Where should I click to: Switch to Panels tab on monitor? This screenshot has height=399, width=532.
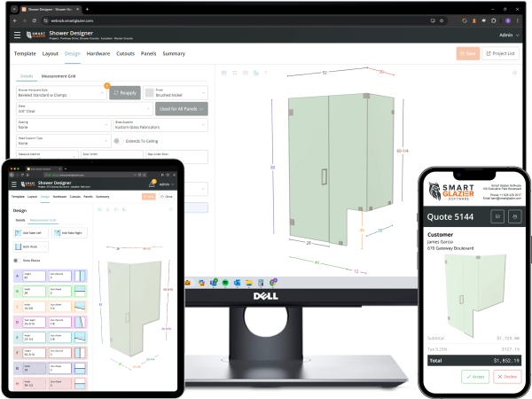[x=148, y=53]
